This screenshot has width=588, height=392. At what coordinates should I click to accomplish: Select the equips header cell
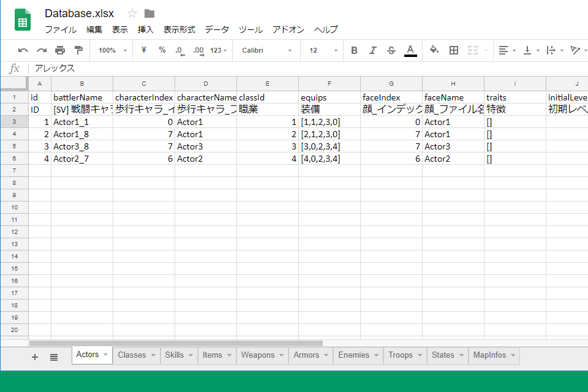coord(330,97)
